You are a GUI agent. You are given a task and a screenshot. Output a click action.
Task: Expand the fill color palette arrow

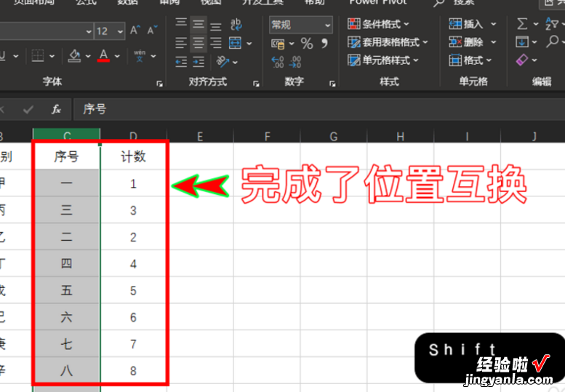[88, 56]
